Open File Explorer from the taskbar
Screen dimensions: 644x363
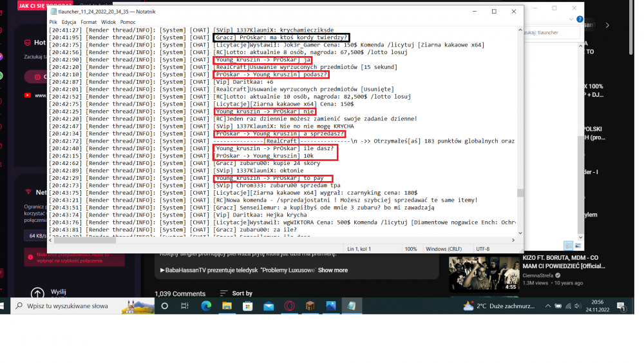(x=227, y=306)
